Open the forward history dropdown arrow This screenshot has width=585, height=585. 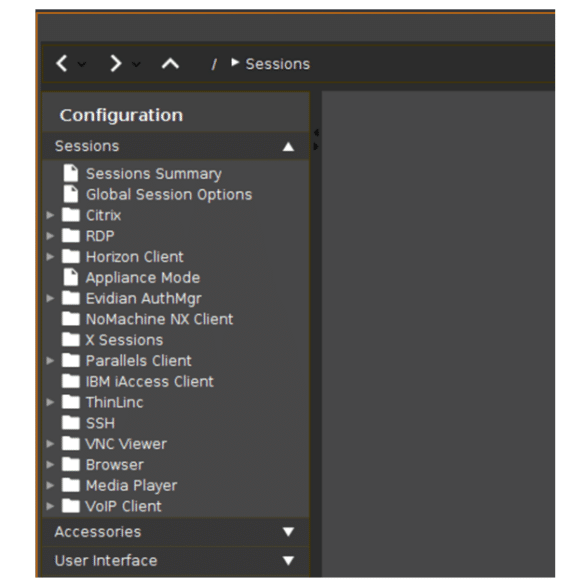136,65
